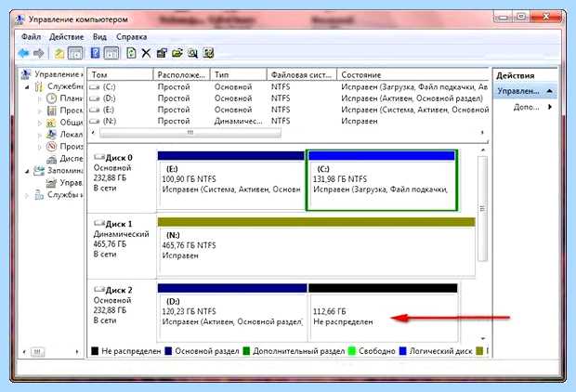Click the Диск 1 Динамический label panel

point(122,245)
